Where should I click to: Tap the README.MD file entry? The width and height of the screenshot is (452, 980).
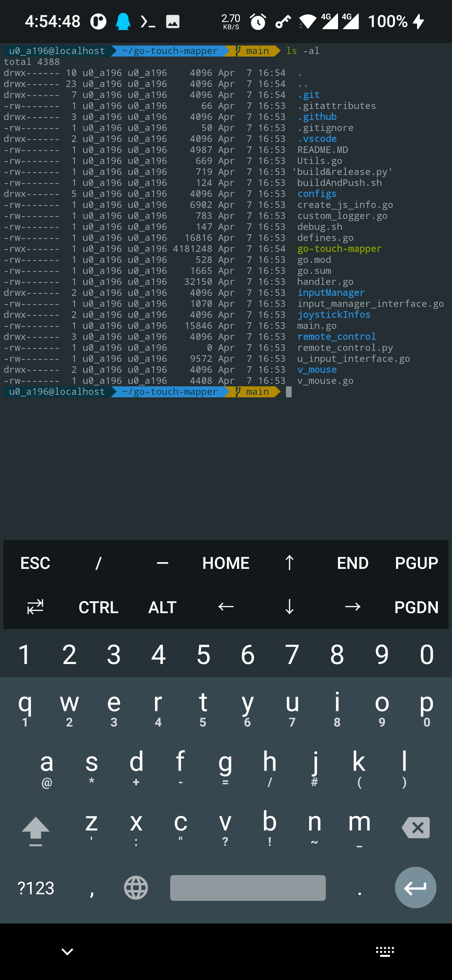tap(322, 150)
